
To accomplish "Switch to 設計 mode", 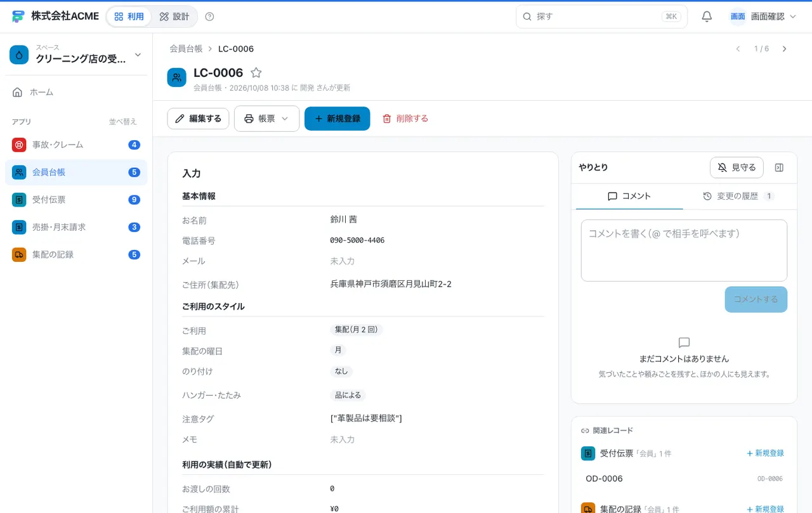I will coord(174,16).
